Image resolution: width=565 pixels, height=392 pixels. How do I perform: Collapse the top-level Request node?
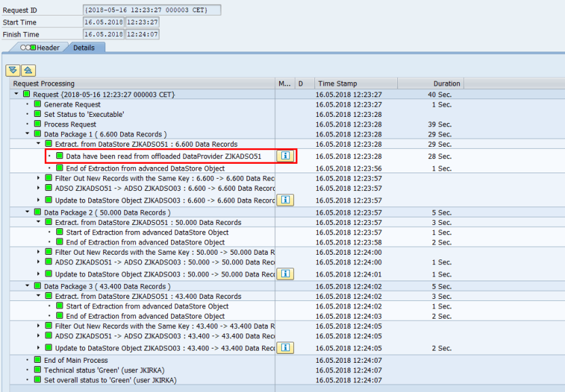click(x=16, y=94)
